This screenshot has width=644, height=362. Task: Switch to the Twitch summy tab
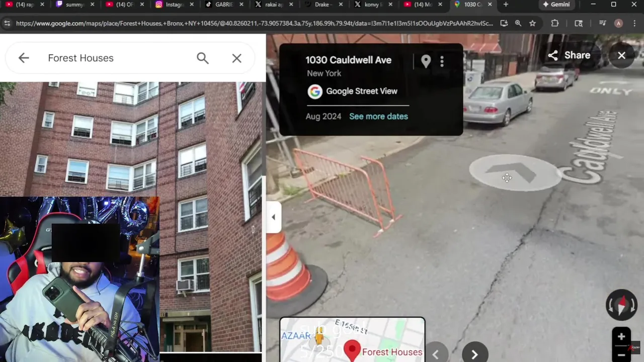[x=74, y=5]
